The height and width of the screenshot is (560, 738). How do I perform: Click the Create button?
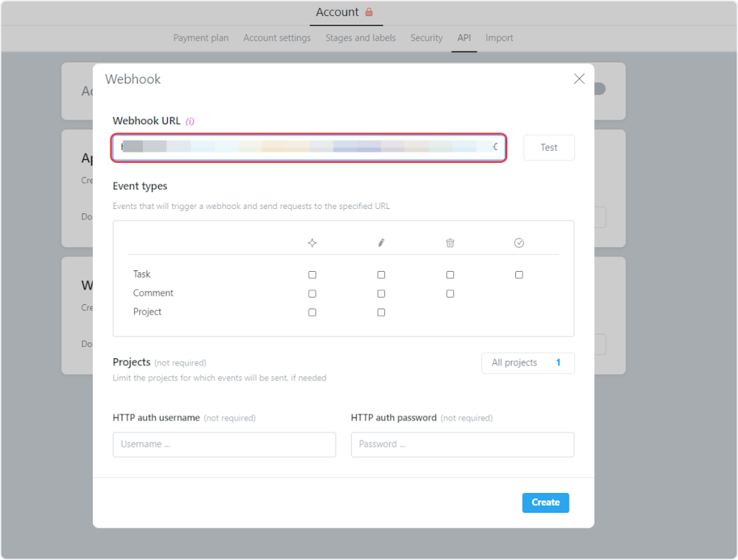pos(546,503)
